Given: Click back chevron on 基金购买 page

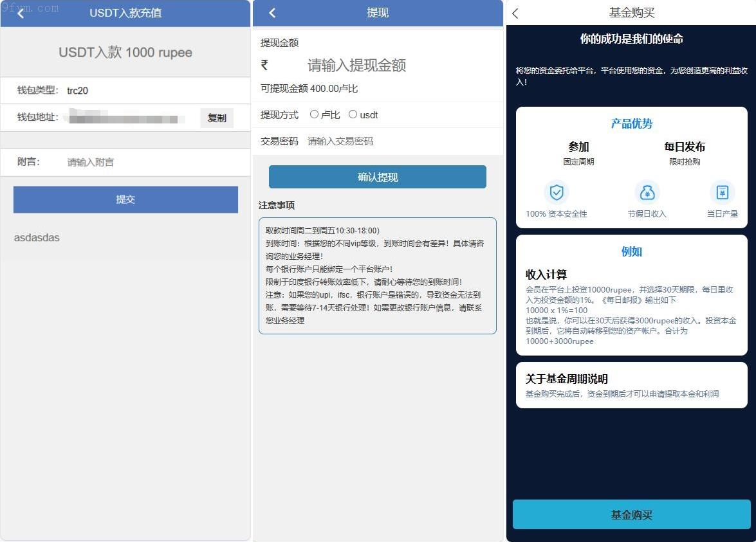Looking at the screenshot, I should click(515, 14).
